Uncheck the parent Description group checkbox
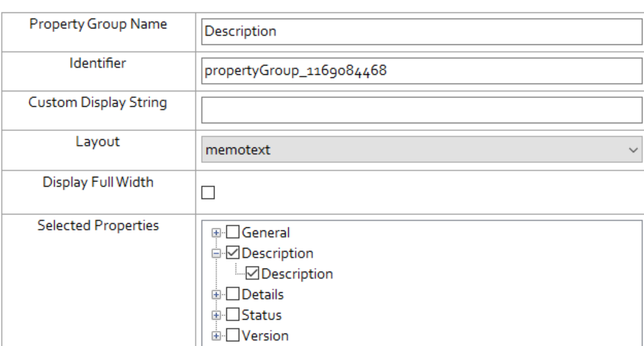The image size is (644, 346). (x=233, y=253)
